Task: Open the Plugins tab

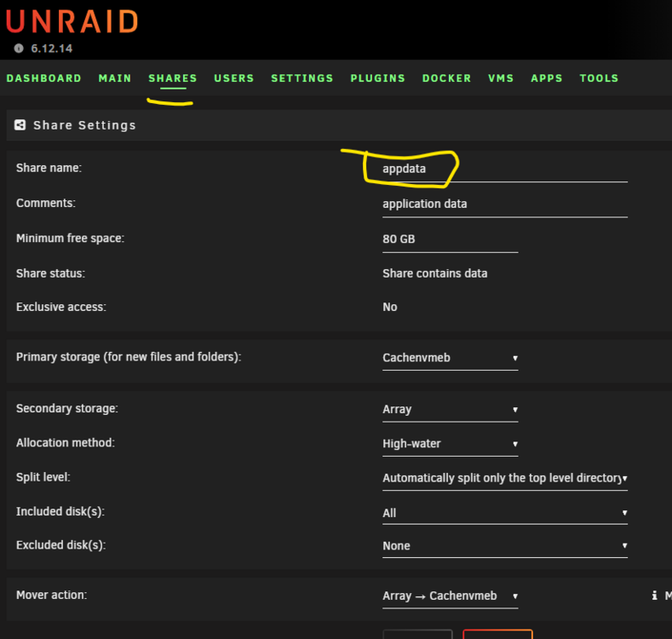Action: coord(377,78)
